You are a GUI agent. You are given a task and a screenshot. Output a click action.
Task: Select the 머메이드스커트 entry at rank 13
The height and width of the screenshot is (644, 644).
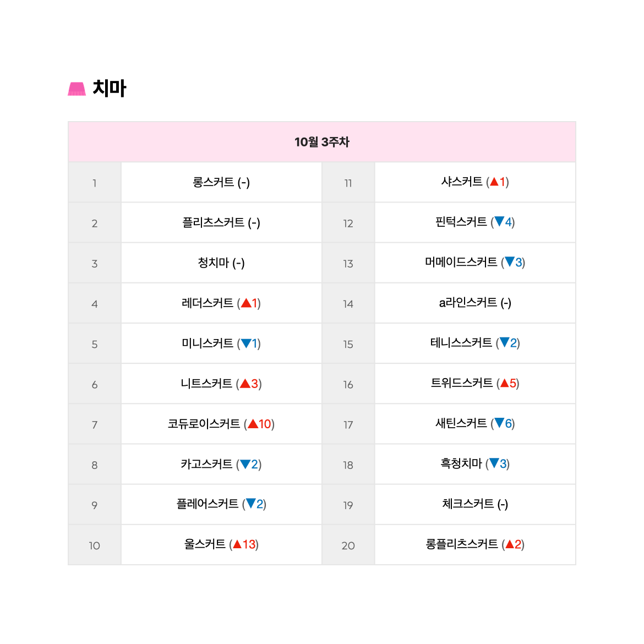(x=475, y=263)
